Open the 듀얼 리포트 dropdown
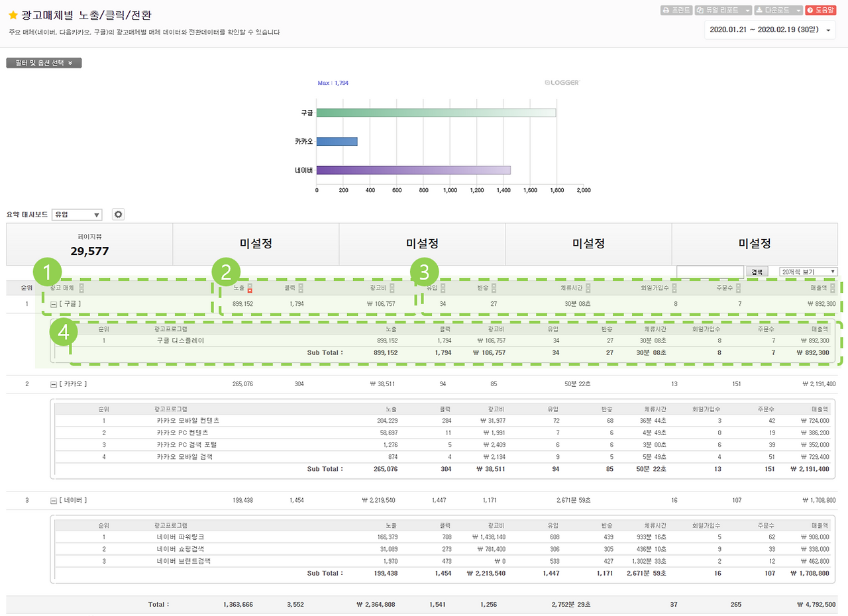The height and width of the screenshot is (616, 848). (723, 11)
